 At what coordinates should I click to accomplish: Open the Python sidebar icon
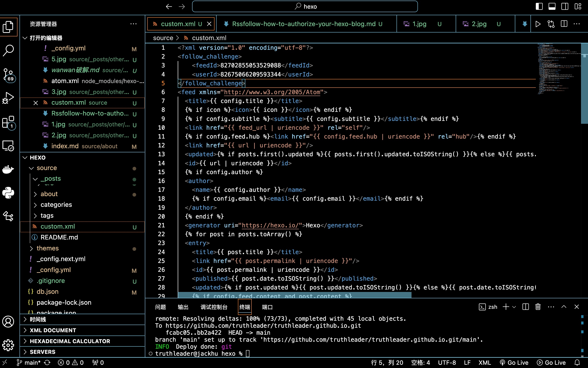coord(8,193)
